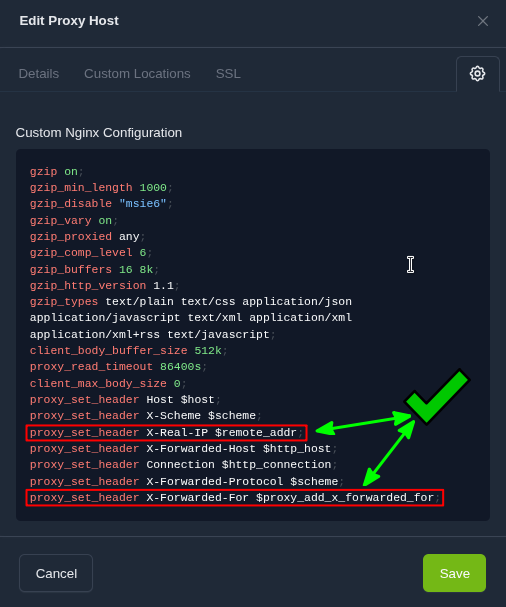Click the X-Real-IP $remote_addr header line
The width and height of the screenshot is (506, 607).
[x=166, y=433]
